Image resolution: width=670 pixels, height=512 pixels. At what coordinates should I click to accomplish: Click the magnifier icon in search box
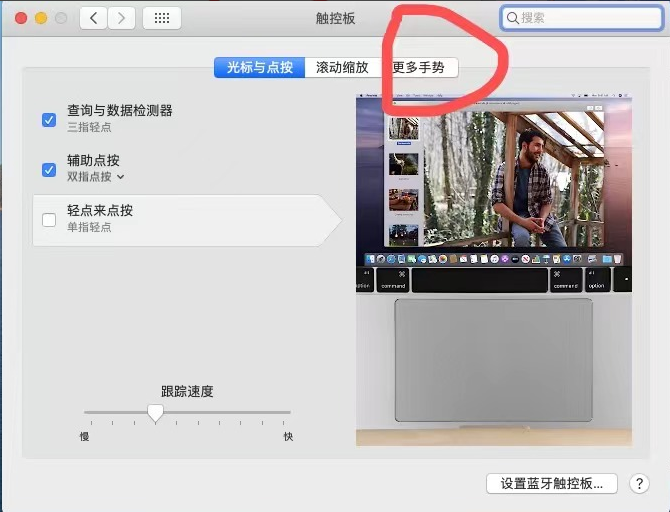point(513,18)
